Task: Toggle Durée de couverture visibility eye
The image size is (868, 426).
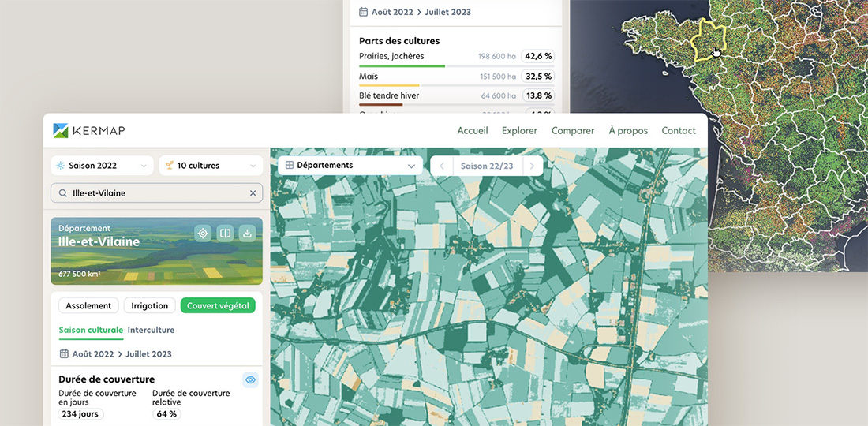Action: 250,379
